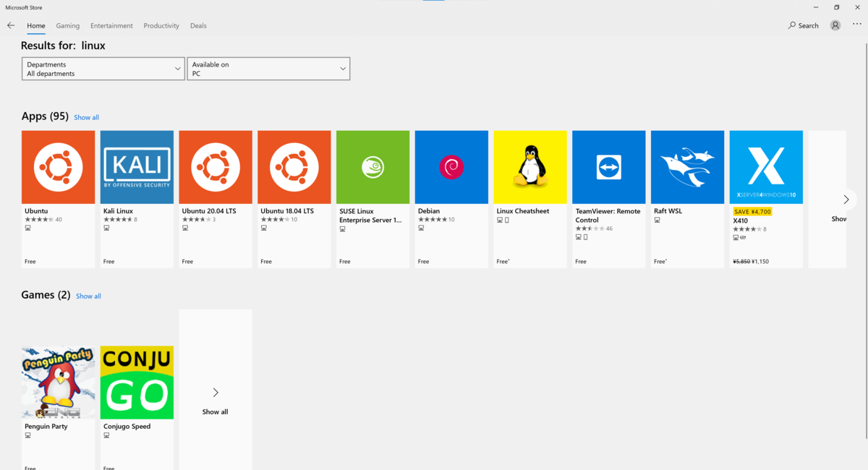Click the Ubuntu app name text
This screenshot has height=470, width=868.
click(36, 211)
